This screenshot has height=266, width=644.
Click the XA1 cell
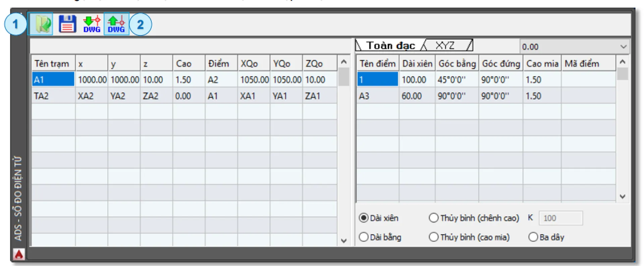click(254, 96)
